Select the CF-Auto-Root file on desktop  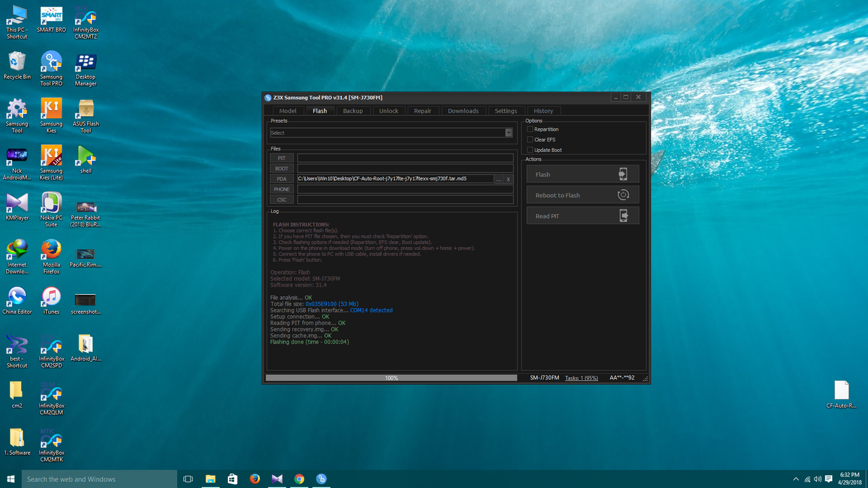pos(842,394)
